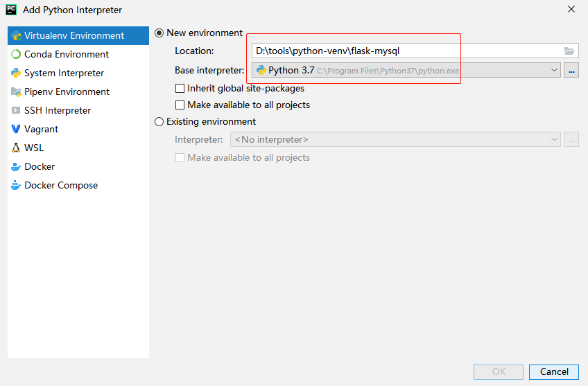Click the OK button
Image resolution: width=588 pixels, height=386 pixels.
pyautogui.click(x=499, y=371)
